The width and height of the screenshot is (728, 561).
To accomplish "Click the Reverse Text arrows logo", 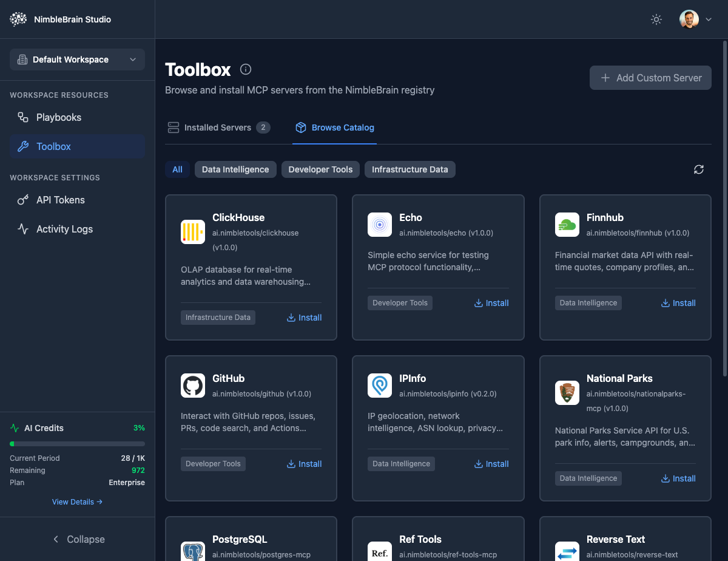I will point(567,551).
